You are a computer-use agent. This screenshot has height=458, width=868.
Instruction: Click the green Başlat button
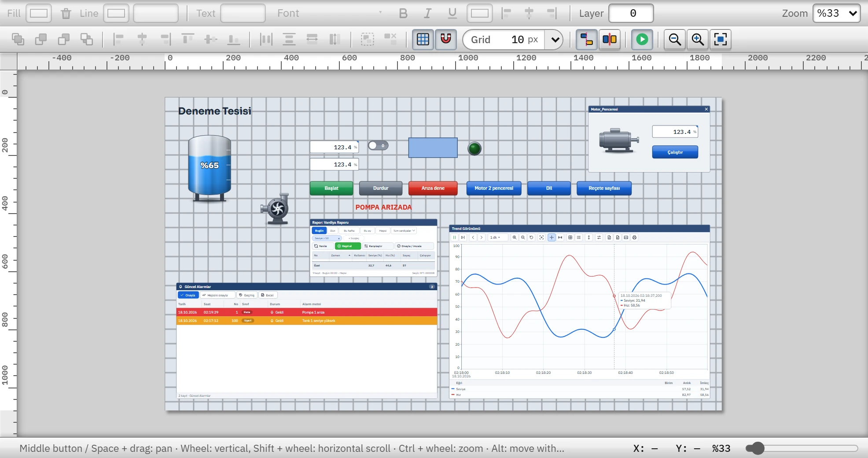pyautogui.click(x=331, y=188)
